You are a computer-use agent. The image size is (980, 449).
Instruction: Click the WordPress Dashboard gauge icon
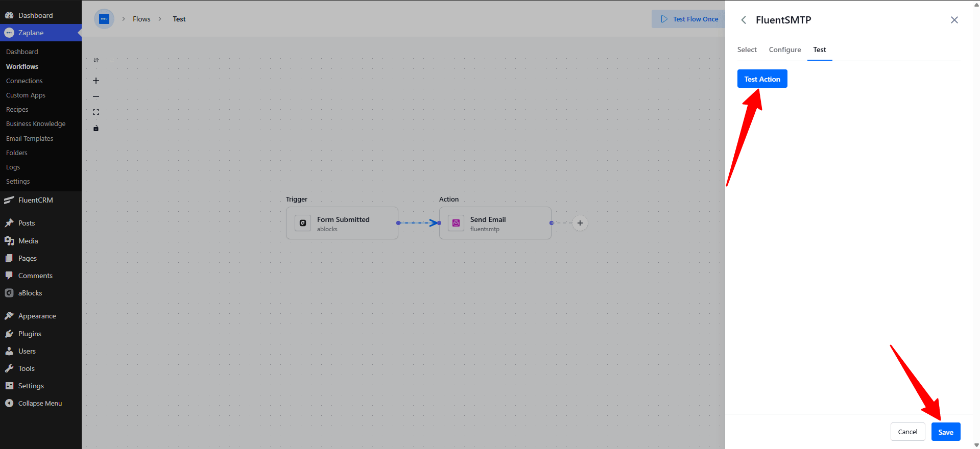[x=9, y=15]
